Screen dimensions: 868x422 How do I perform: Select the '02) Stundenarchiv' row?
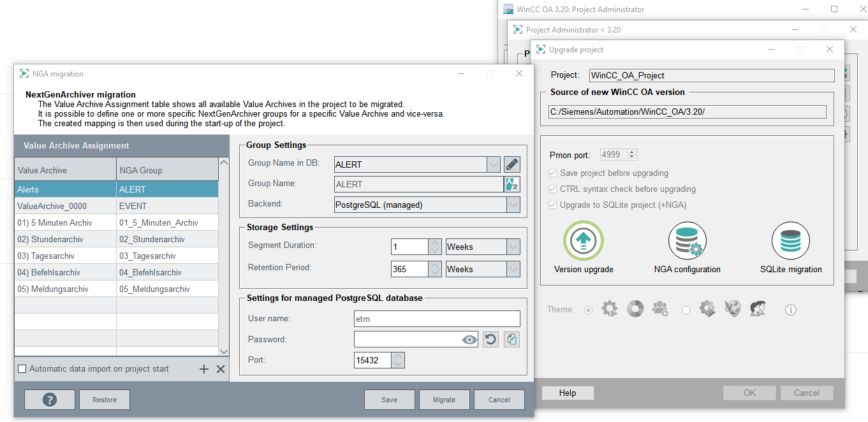(x=116, y=239)
